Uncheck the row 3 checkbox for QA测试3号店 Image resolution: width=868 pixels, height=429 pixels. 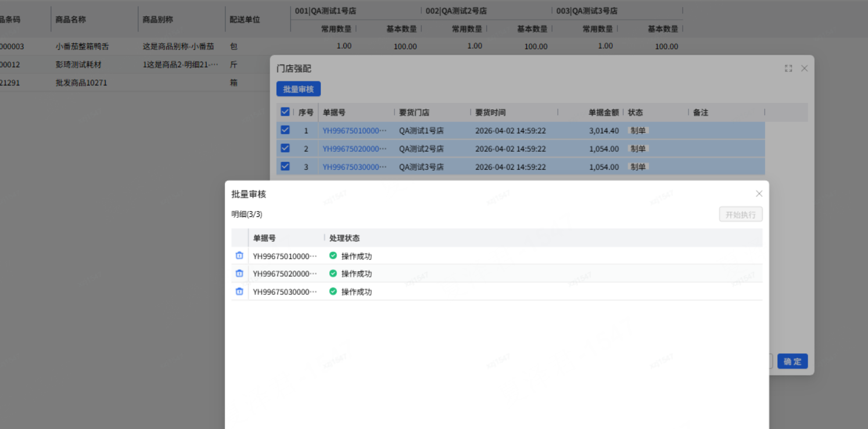point(285,166)
